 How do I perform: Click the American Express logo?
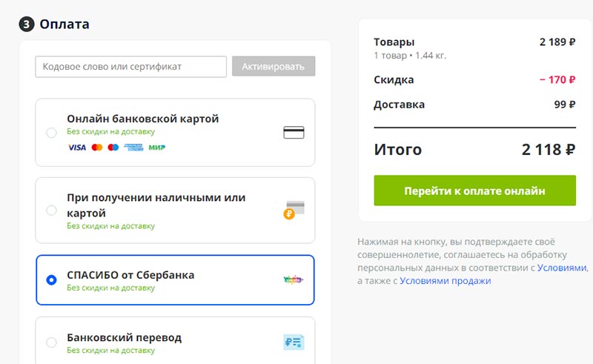coord(133,148)
